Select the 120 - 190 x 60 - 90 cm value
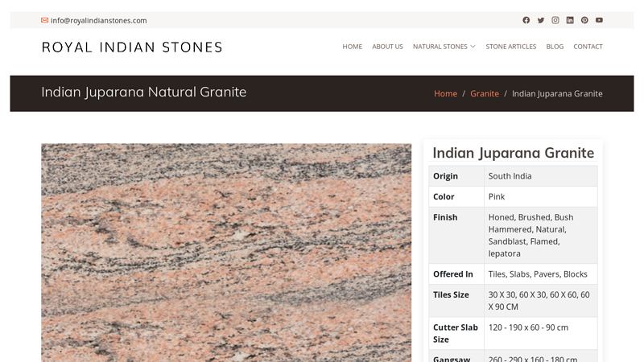Image resolution: width=644 pixels, height=362 pixels. (x=541, y=333)
